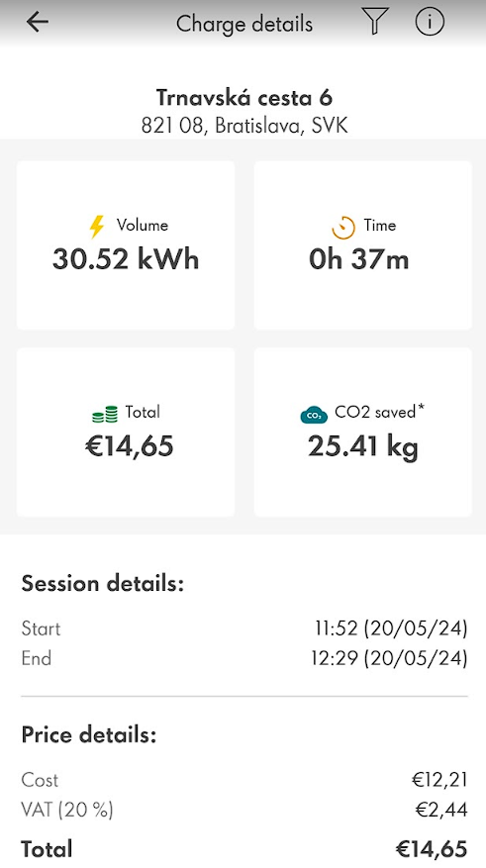Select the VAT (20 %) row

click(x=244, y=810)
